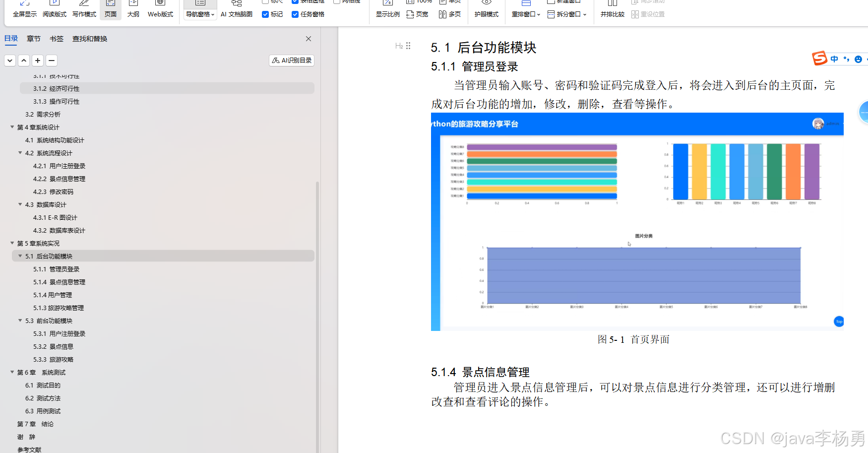
Task: Compare windows side by side (并排比较)
Action: coord(613,9)
